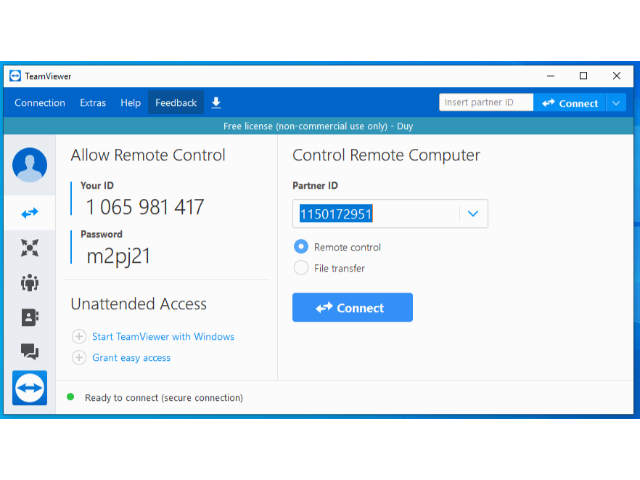Click the Ready to connect status text
This screenshot has height=480, width=640.
point(164,398)
